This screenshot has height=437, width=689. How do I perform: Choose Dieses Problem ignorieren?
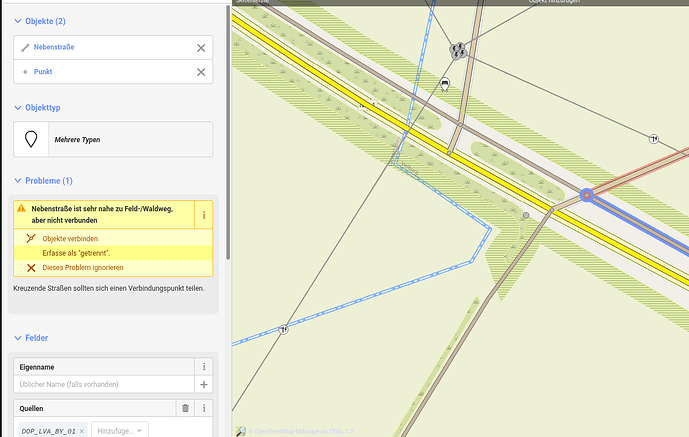pos(83,268)
